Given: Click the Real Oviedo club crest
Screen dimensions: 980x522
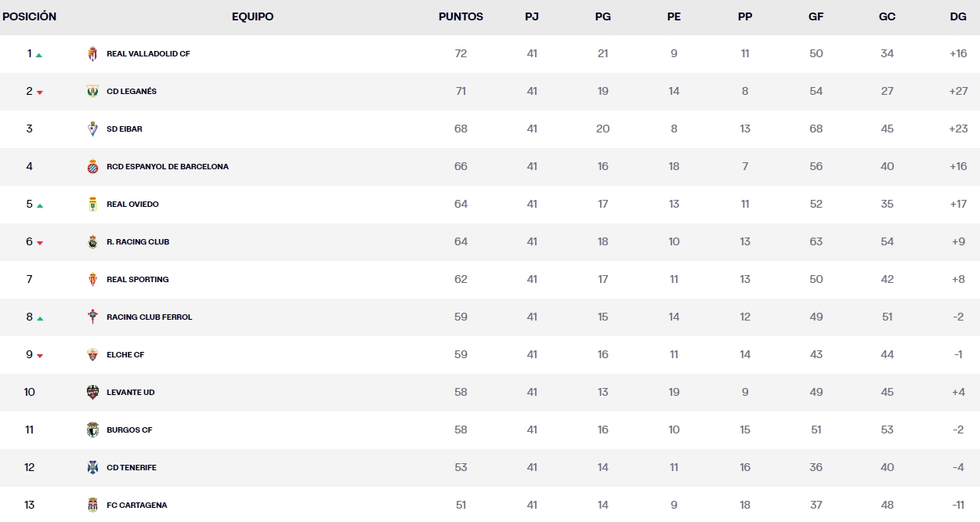Looking at the screenshot, I should [94, 204].
